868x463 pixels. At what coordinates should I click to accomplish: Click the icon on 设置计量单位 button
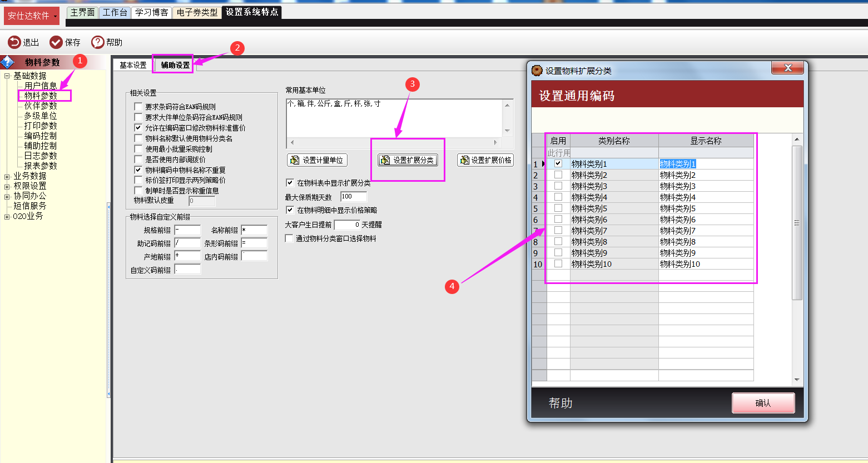pos(295,160)
